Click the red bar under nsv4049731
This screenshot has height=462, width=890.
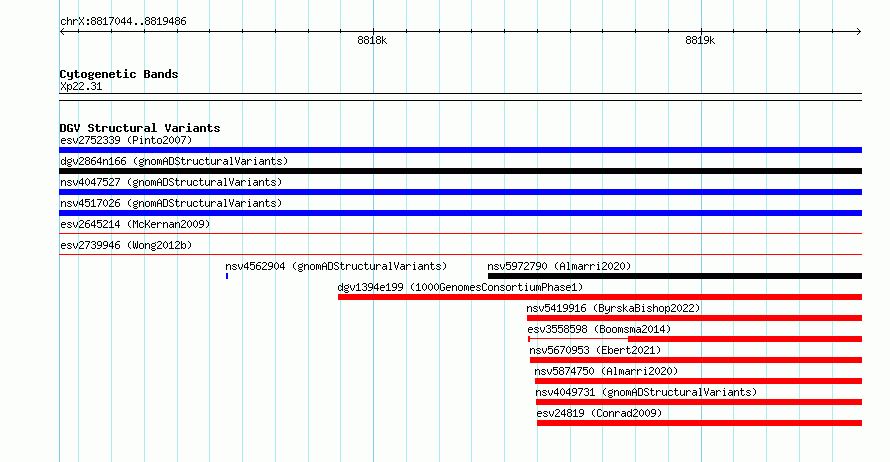(x=699, y=402)
